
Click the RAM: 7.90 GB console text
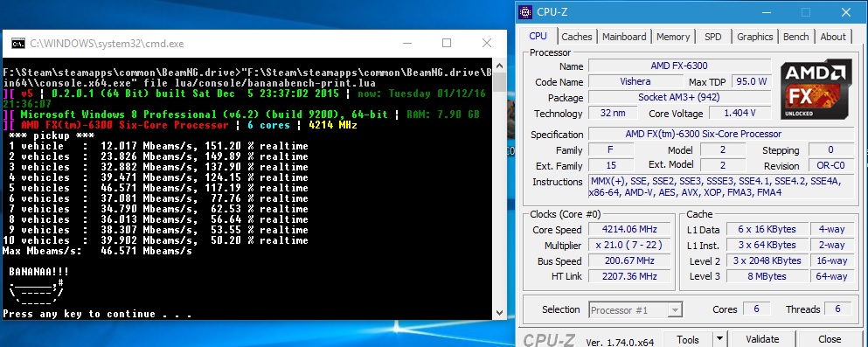(443, 115)
